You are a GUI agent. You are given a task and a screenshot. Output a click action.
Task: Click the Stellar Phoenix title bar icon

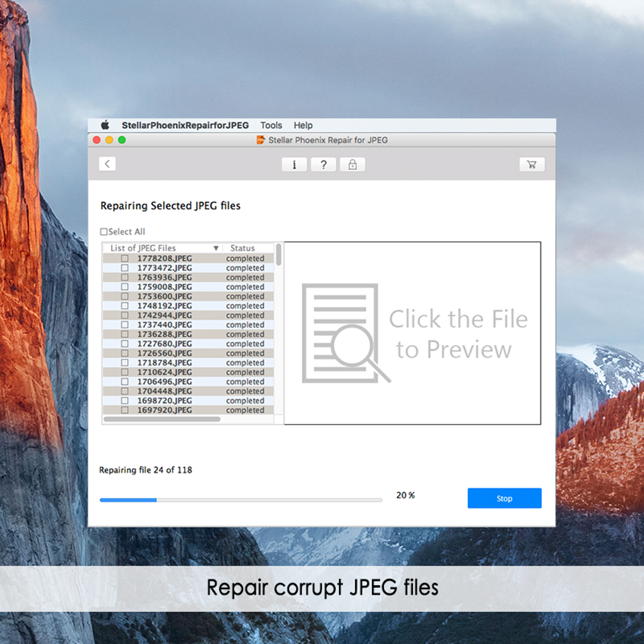pos(261,140)
